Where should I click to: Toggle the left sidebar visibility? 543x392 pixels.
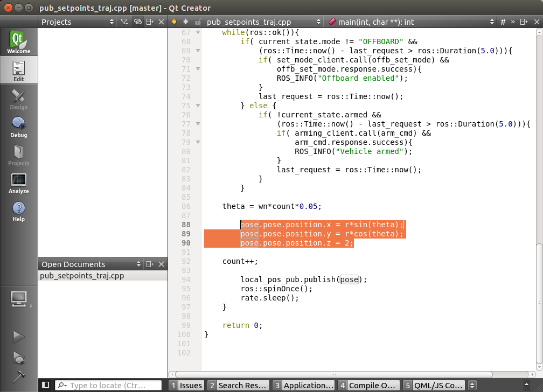pyautogui.click(x=46, y=385)
